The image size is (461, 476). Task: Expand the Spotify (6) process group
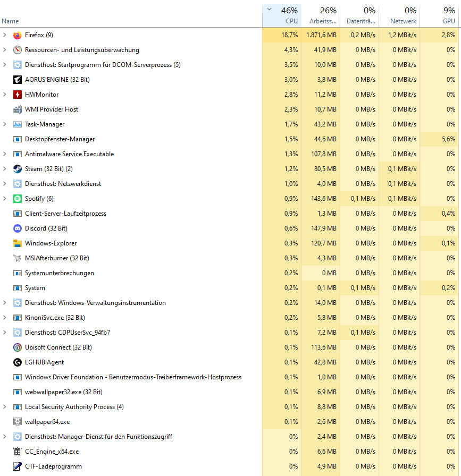click(5, 199)
